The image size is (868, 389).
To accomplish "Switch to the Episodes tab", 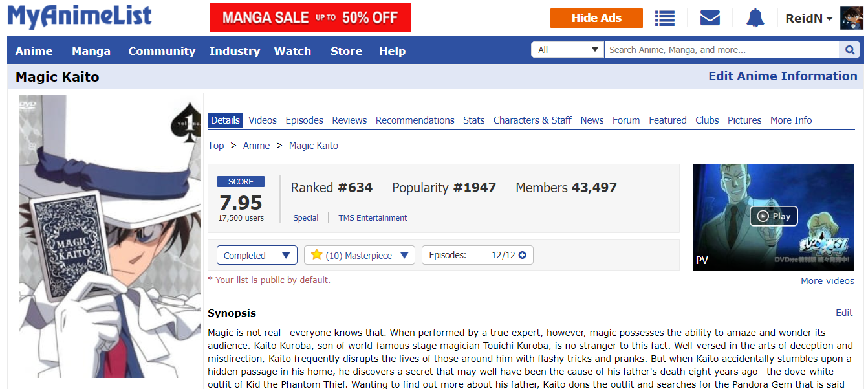I will coord(304,120).
